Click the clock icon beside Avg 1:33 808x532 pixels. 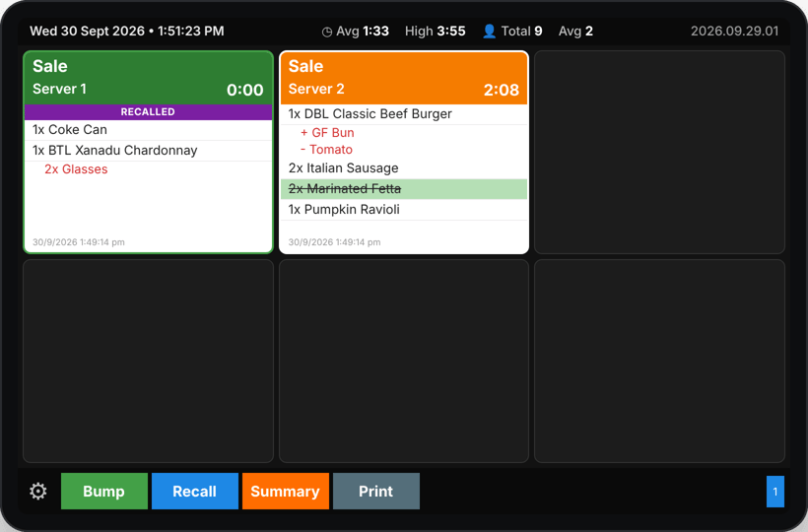[327, 32]
